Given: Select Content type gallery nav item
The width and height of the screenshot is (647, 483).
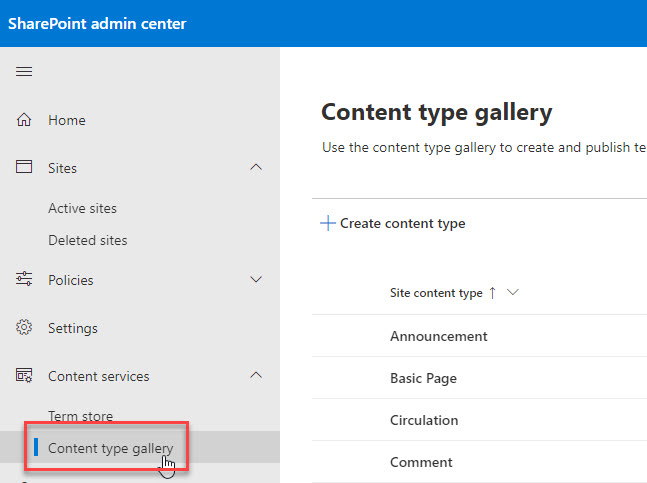Looking at the screenshot, I should click(x=111, y=448).
